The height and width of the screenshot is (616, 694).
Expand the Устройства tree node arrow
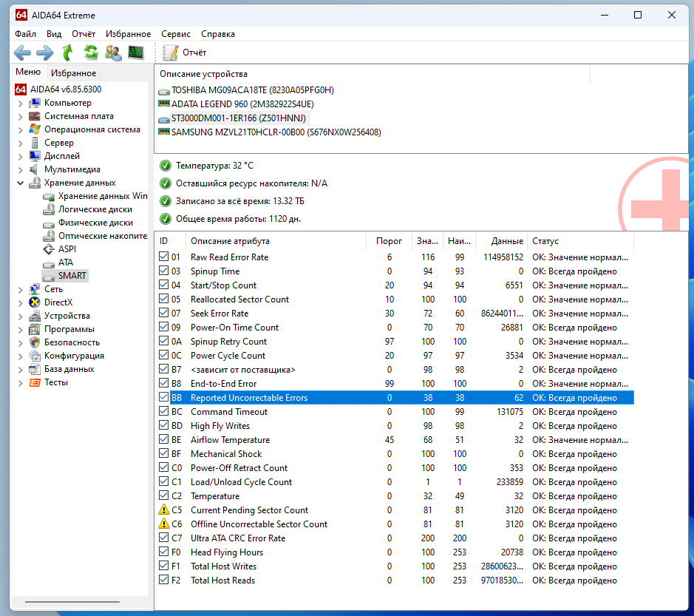pyautogui.click(x=21, y=317)
